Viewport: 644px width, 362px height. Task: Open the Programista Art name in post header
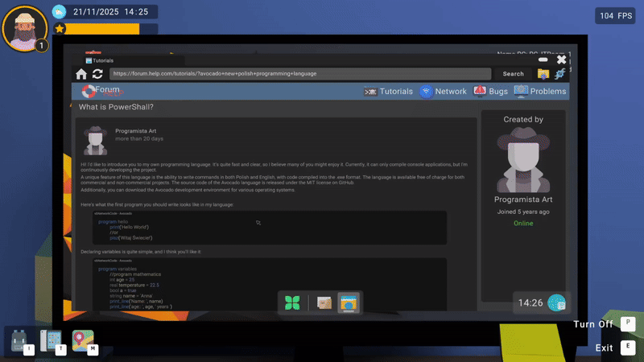click(135, 131)
